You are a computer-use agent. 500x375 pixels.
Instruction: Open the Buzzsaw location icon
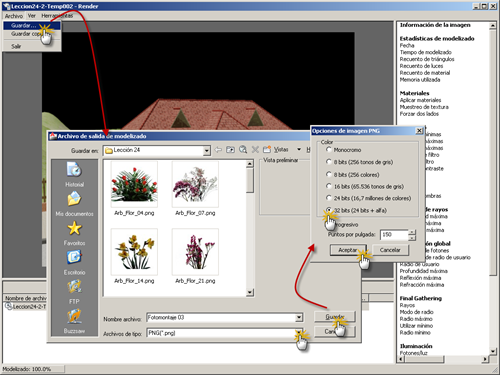click(74, 316)
